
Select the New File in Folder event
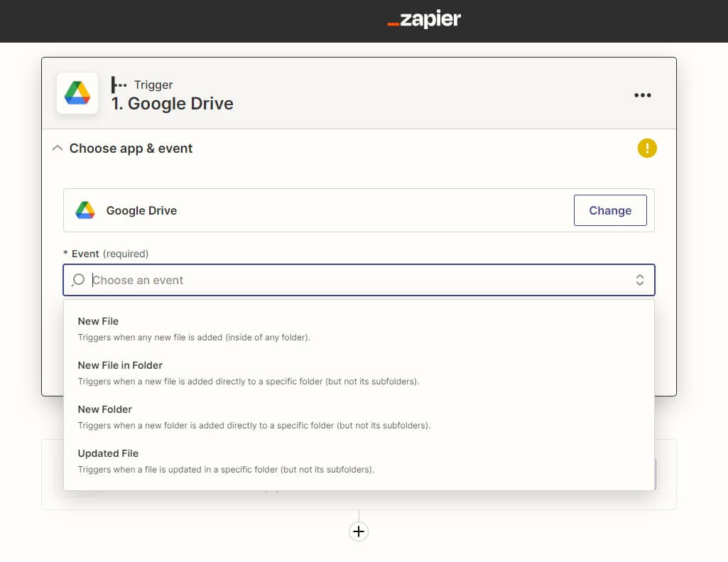(359, 373)
